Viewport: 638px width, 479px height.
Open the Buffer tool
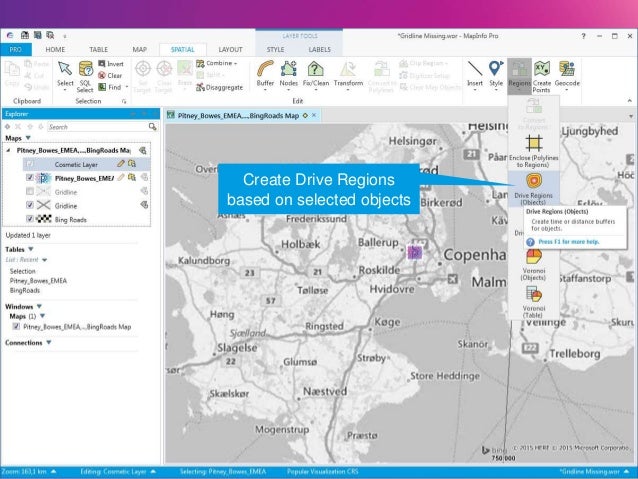click(x=265, y=75)
